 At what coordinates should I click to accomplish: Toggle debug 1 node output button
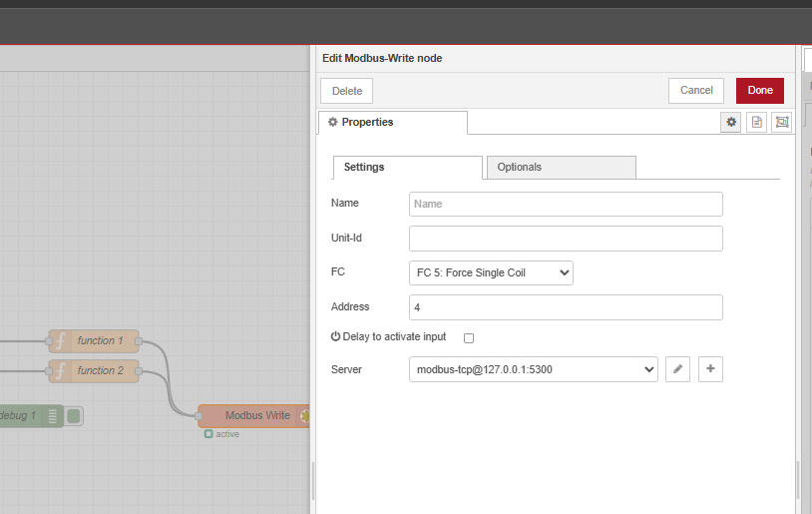[74, 416]
